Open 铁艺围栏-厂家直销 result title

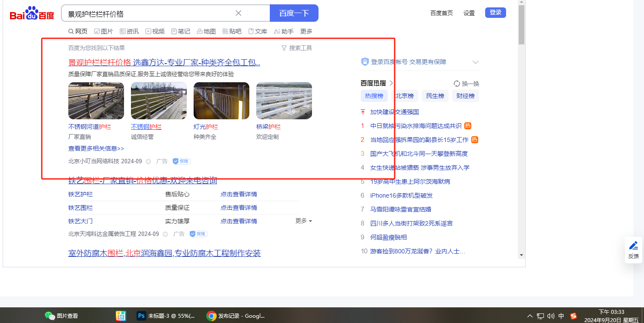[x=143, y=180]
